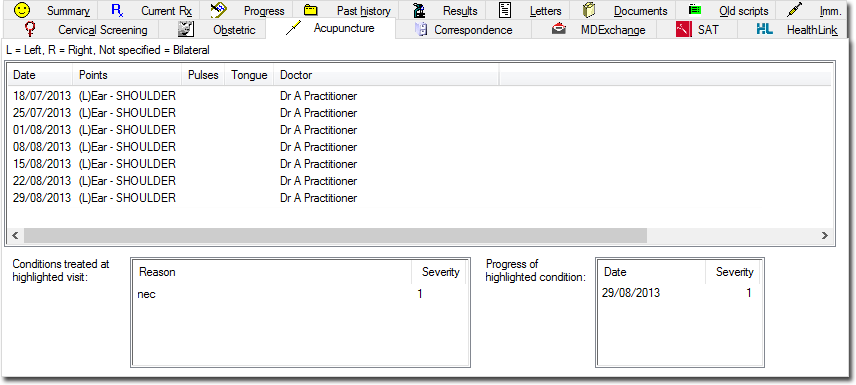Open the Summary tab

click(50, 10)
